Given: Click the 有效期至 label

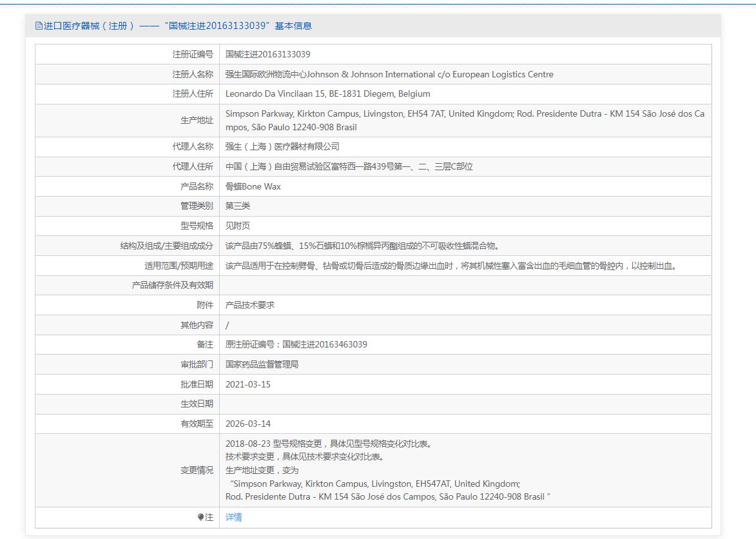Looking at the screenshot, I should [197, 424].
